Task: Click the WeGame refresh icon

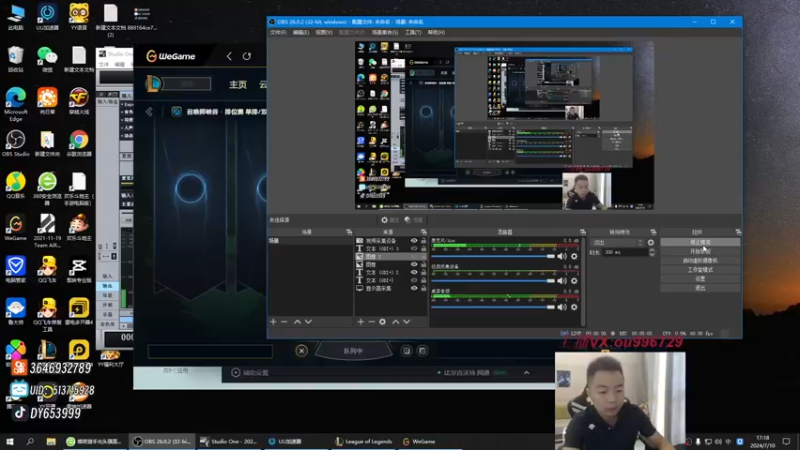Action: coord(247,56)
